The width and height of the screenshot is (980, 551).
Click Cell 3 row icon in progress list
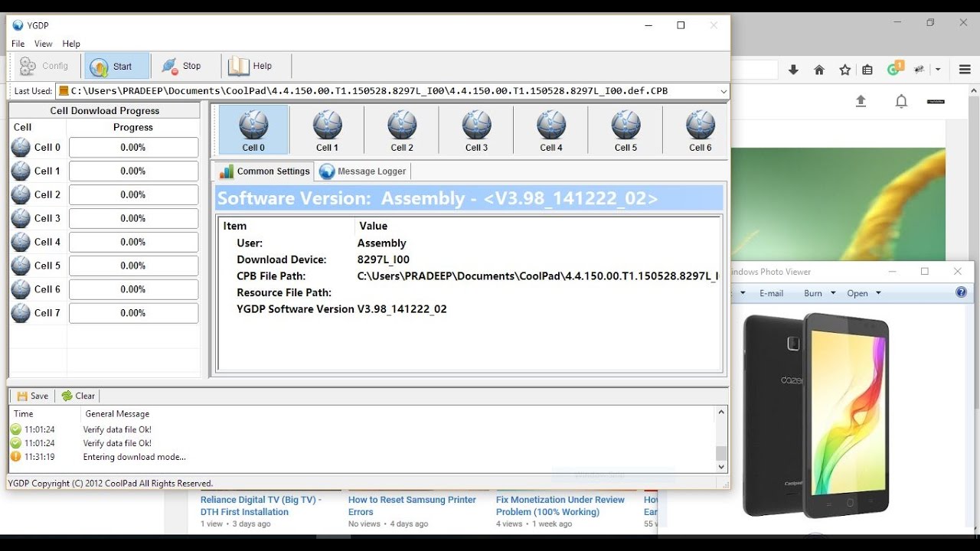pyautogui.click(x=21, y=218)
